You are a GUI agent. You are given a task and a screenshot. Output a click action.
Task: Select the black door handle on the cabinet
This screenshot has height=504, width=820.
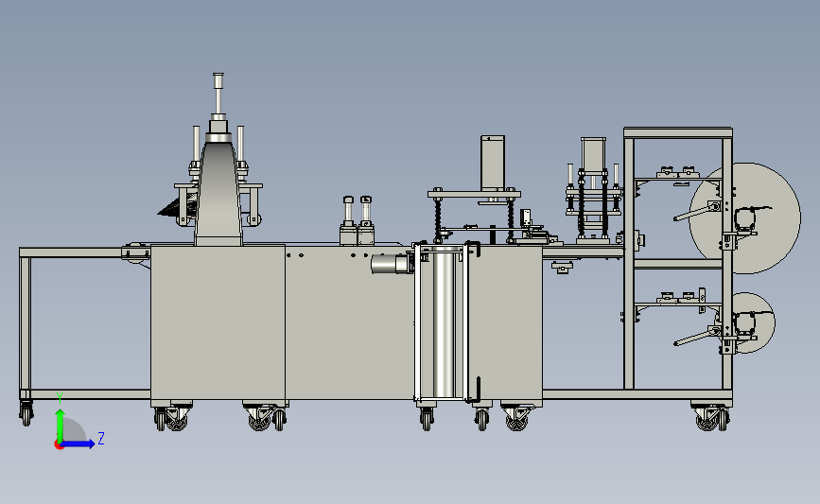point(478,390)
